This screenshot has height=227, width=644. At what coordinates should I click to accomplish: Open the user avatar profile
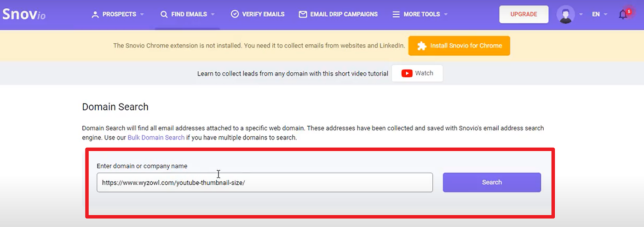565,14
